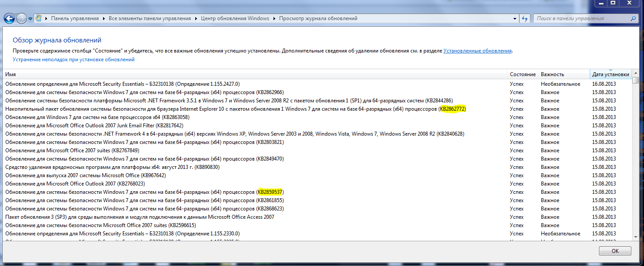Open 'Установленные обновления' link
Image resolution: width=644 pixels, height=266 pixels.
coord(478,51)
